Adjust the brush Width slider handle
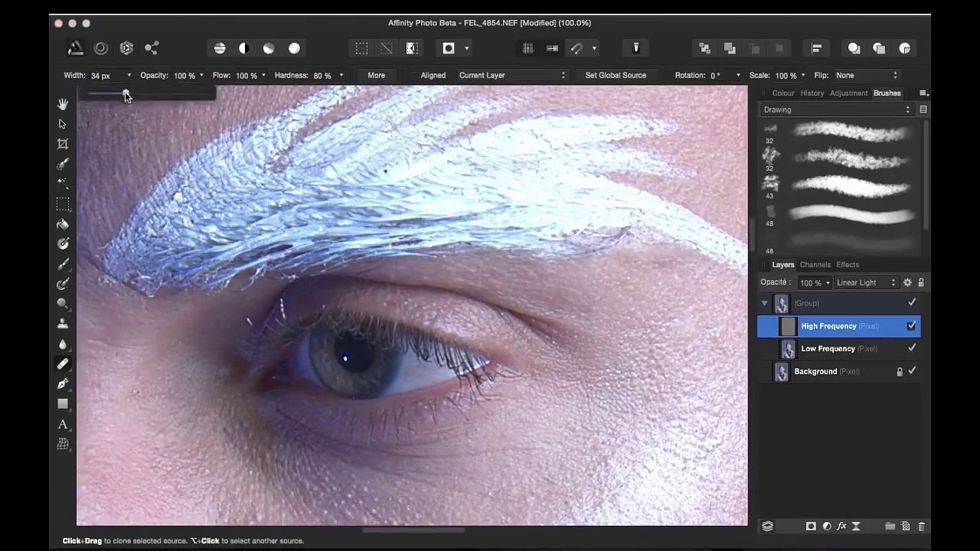The image size is (980, 551). tap(126, 93)
